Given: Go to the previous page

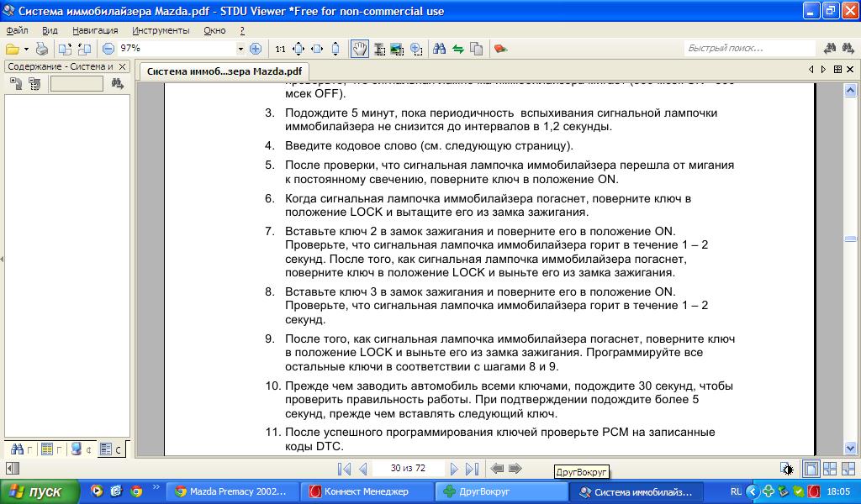Looking at the screenshot, I should 362,469.
